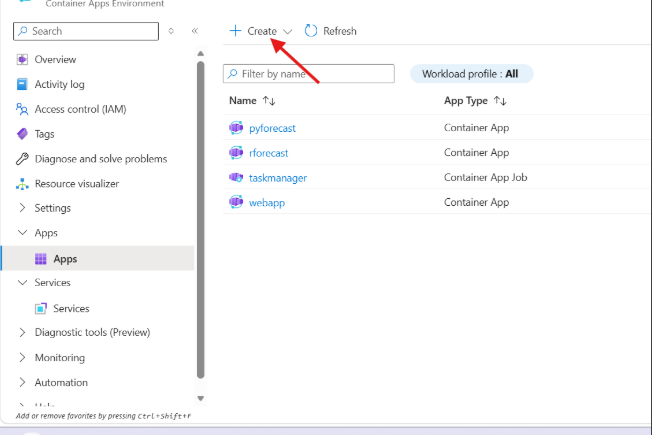This screenshot has width=652, height=435.
Task: Click the App Type column header
Action: 466,101
